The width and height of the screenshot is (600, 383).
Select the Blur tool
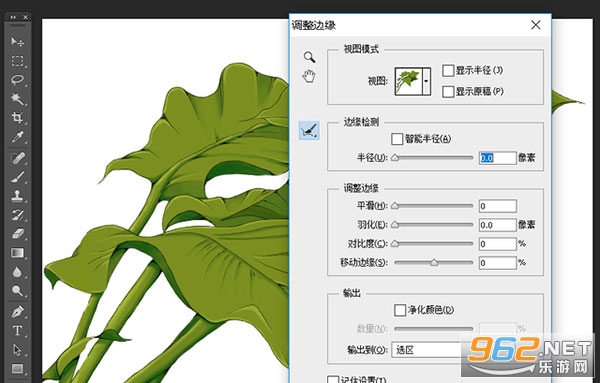click(17, 272)
